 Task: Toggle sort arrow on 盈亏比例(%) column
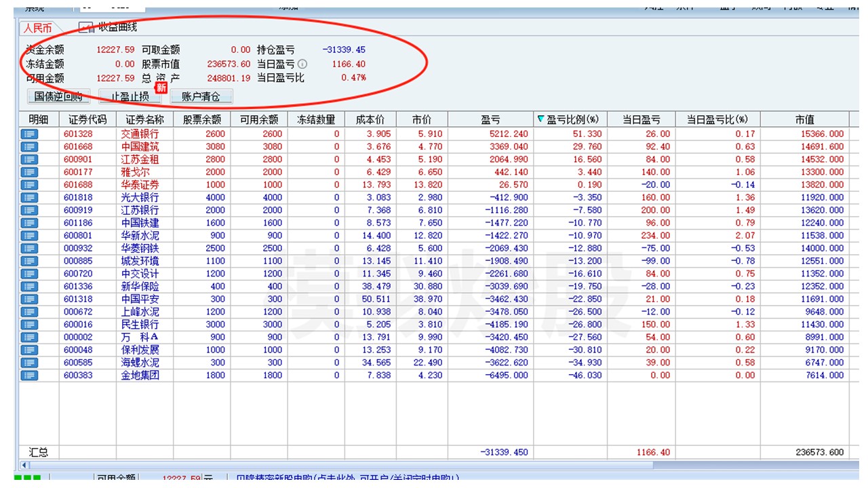[x=540, y=119]
